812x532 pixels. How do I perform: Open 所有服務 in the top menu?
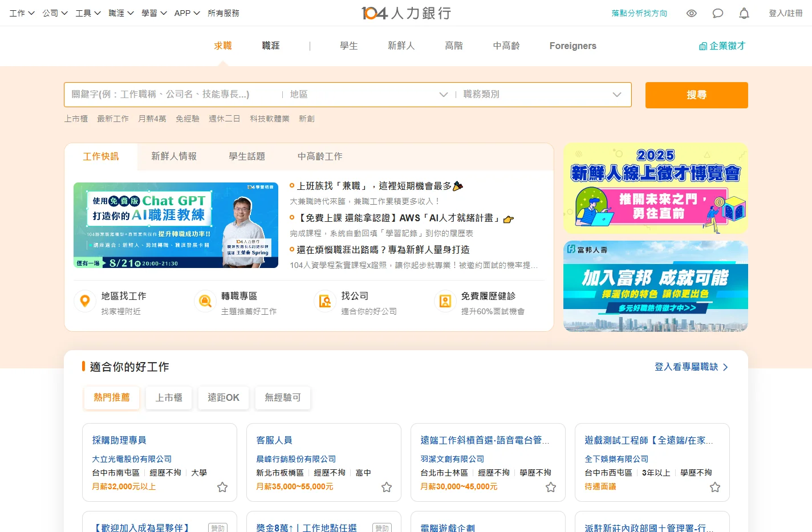[x=224, y=13]
